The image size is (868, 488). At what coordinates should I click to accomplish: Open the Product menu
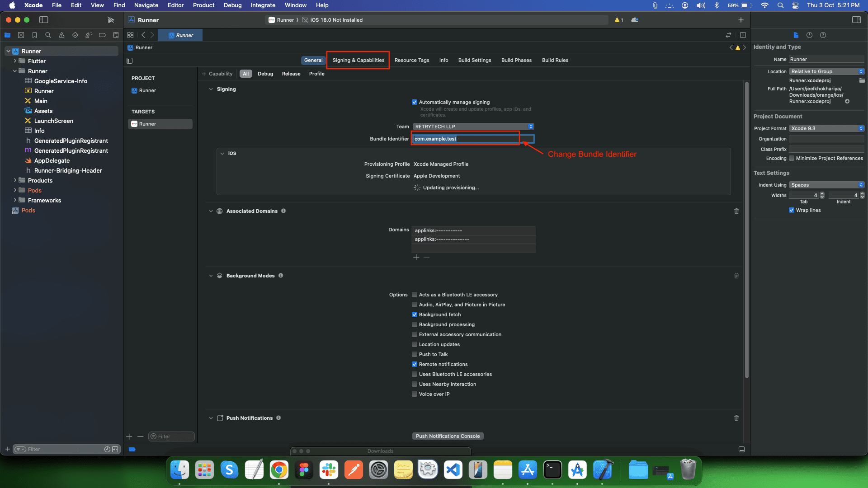pos(203,5)
